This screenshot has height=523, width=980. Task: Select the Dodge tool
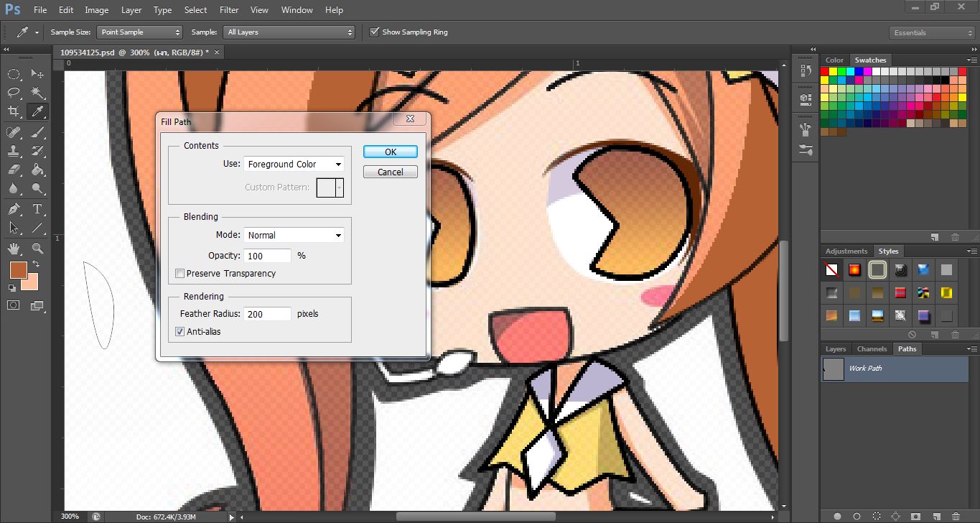[37, 188]
